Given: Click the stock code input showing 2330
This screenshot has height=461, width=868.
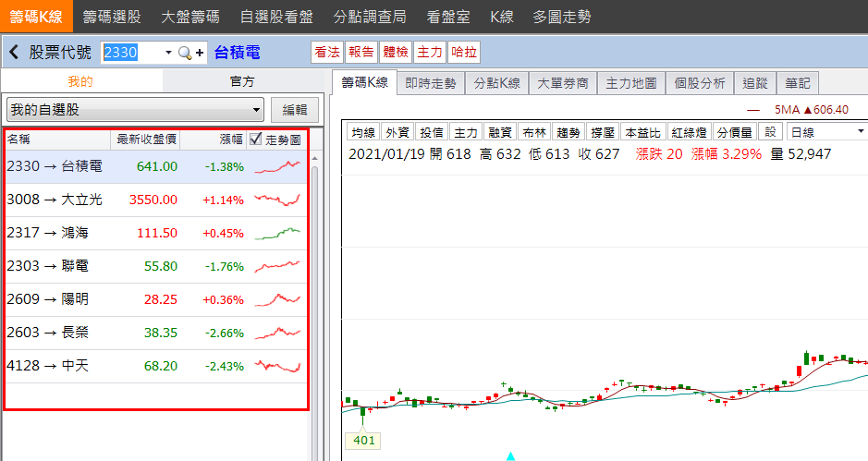Looking at the screenshot, I should (132, 53).
